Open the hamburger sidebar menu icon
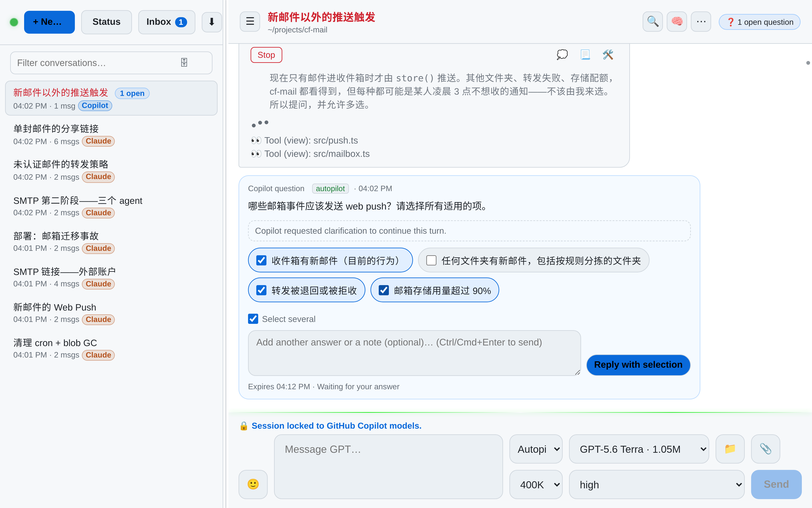 [250, 22]
